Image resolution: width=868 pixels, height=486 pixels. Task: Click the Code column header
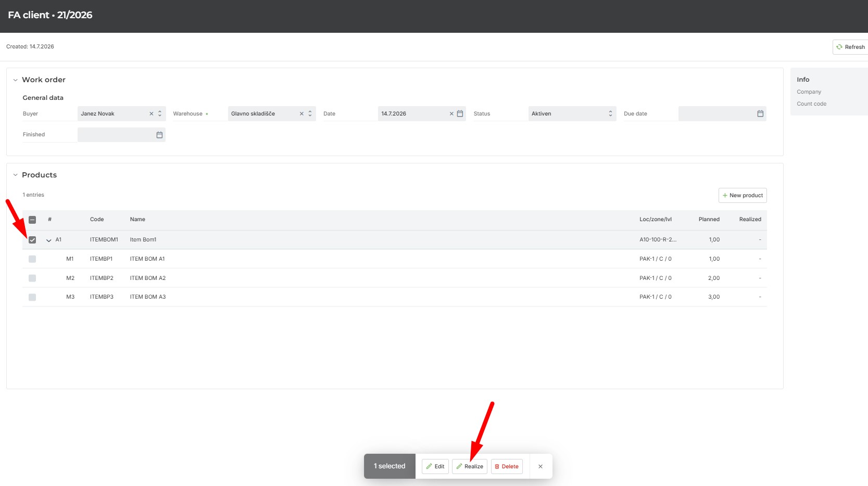[x=97, y=220]
